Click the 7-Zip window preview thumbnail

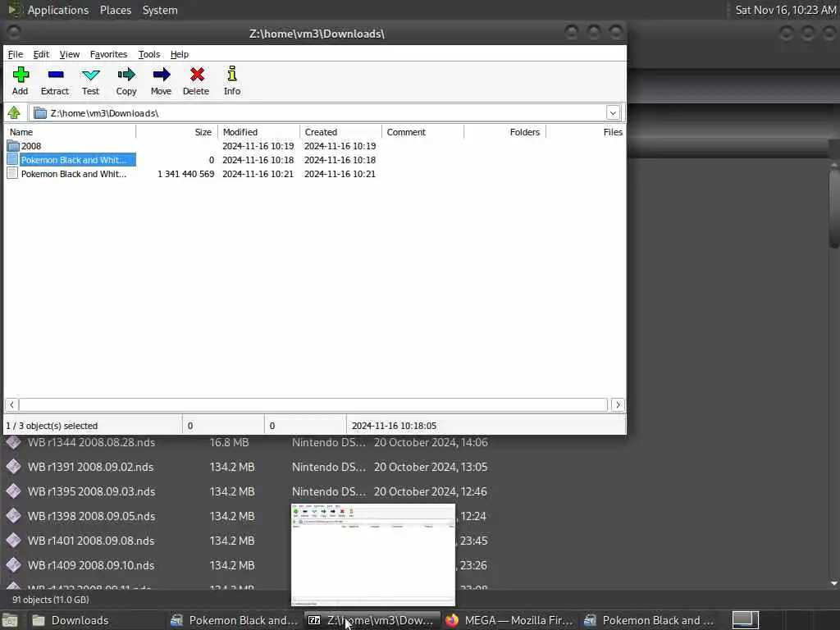[373, 555]
